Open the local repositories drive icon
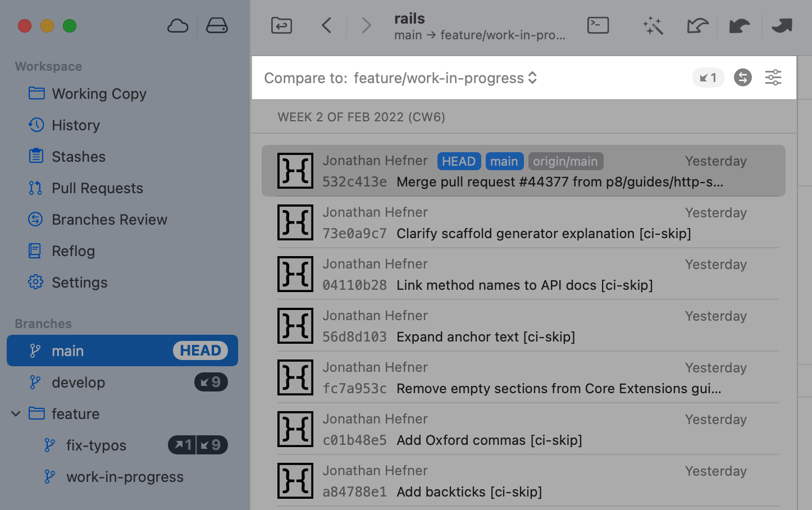 [217, 26]
